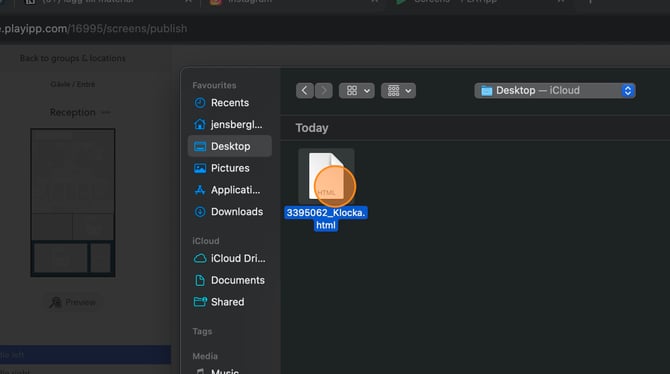Screen dimensions: 670x374
Task: Click the 3395062_Klocka.html file name
Action: click(326, 219)
